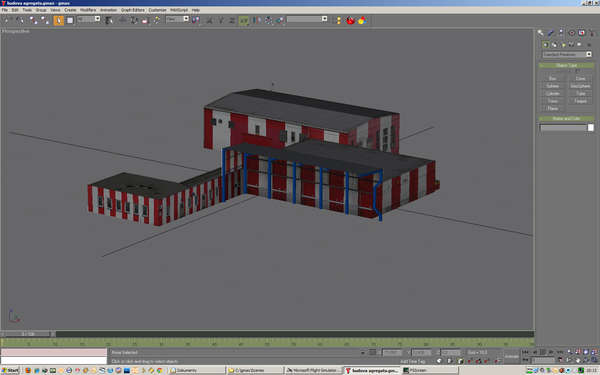Image resolution: width=600 pixels, height=375 pixels.
Task: Toggle the highlighted XY plane constraint
Action: pos(243,20)
